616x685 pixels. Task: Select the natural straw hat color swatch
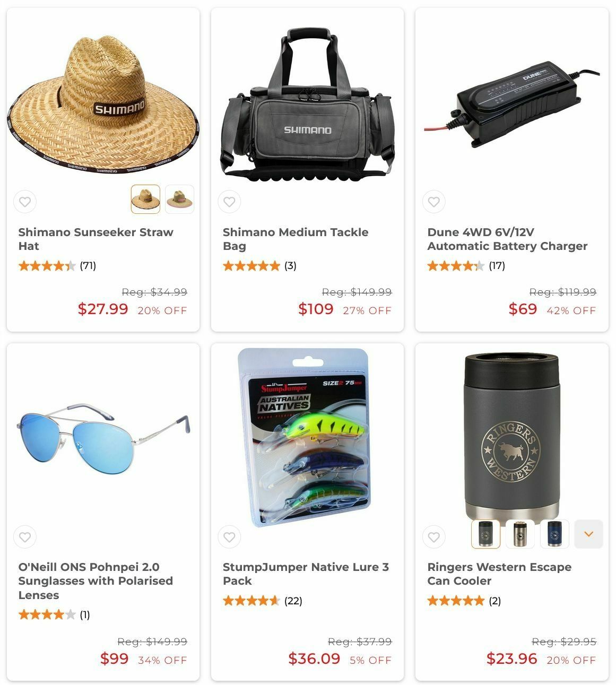pos(145,199)
